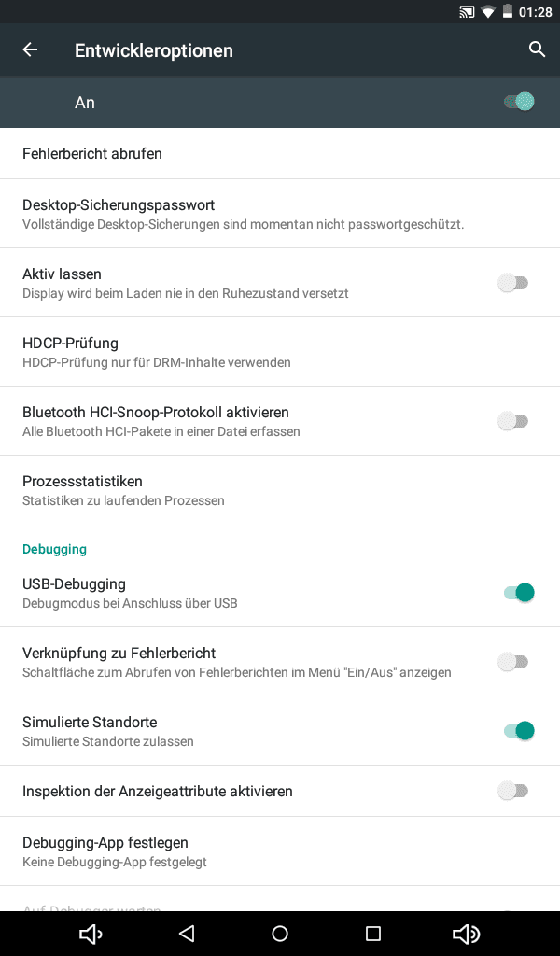Open HDCP-Prüfung options

coord(157,352)
